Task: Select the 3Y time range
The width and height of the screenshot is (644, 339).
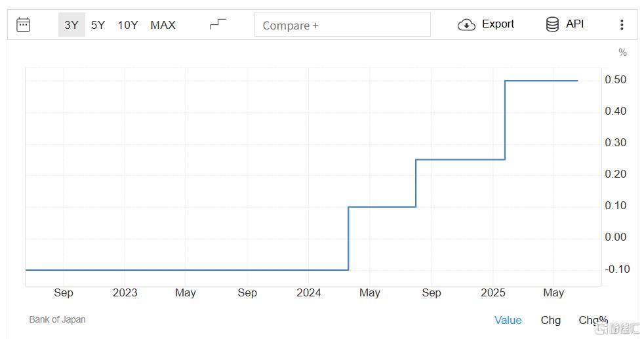Action: point(71,25)
